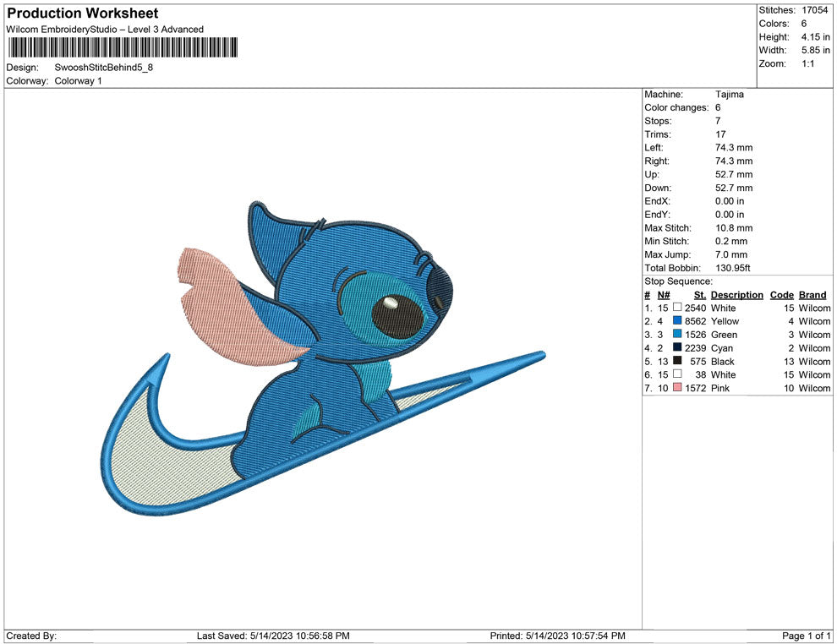This screenshot has width=837, height=644.
Task: Click the 'Cyan' description in row 4
Action: pos(722,348)
